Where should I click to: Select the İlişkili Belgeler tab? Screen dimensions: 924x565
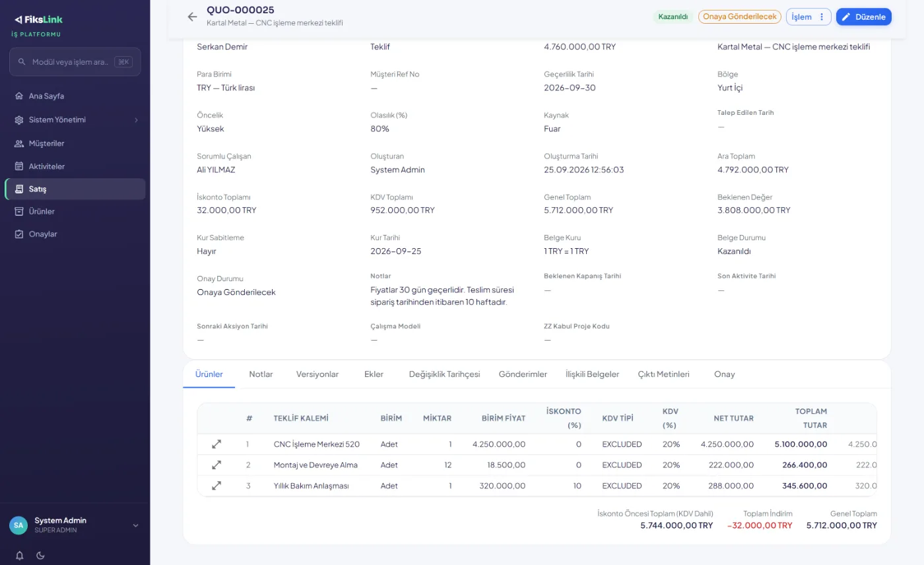[593, 374]
